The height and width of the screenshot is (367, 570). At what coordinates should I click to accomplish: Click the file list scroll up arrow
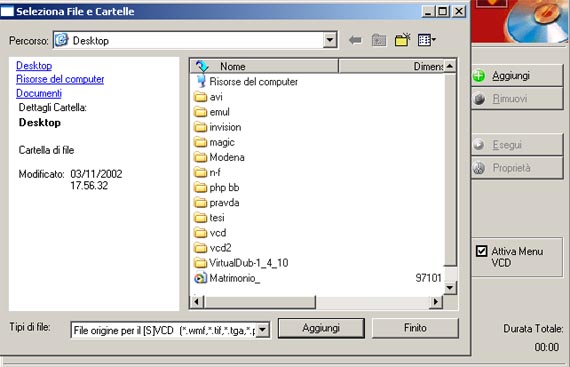[450, 66]
